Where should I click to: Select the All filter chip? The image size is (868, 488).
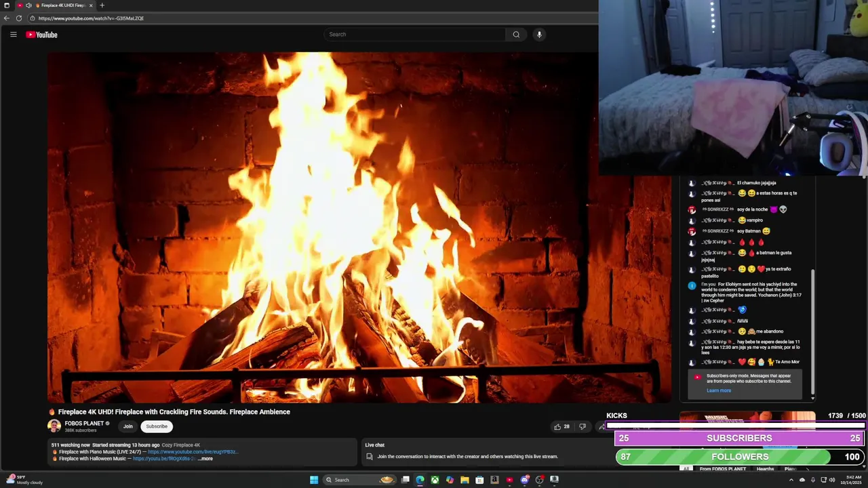[x=687, y=469]
